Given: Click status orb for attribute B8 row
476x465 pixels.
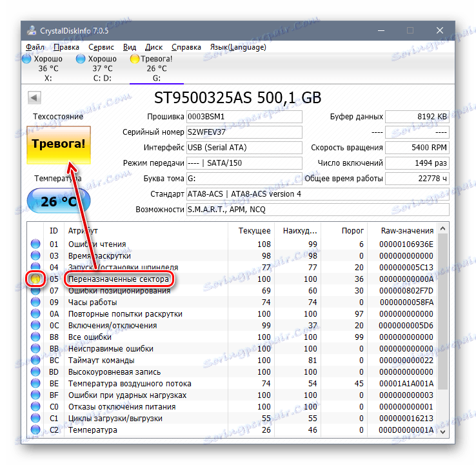Looking at the screenshot, I should 35,337.
